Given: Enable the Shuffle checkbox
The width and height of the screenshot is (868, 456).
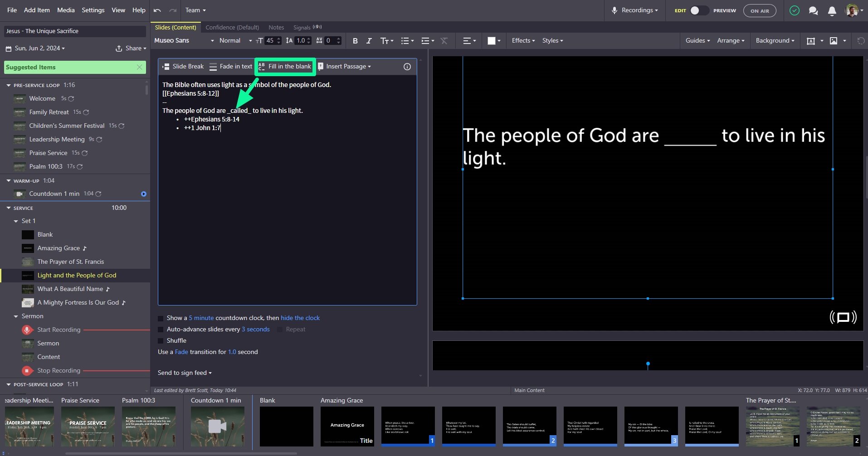Looking at the screenshot, I should [161, 341].
